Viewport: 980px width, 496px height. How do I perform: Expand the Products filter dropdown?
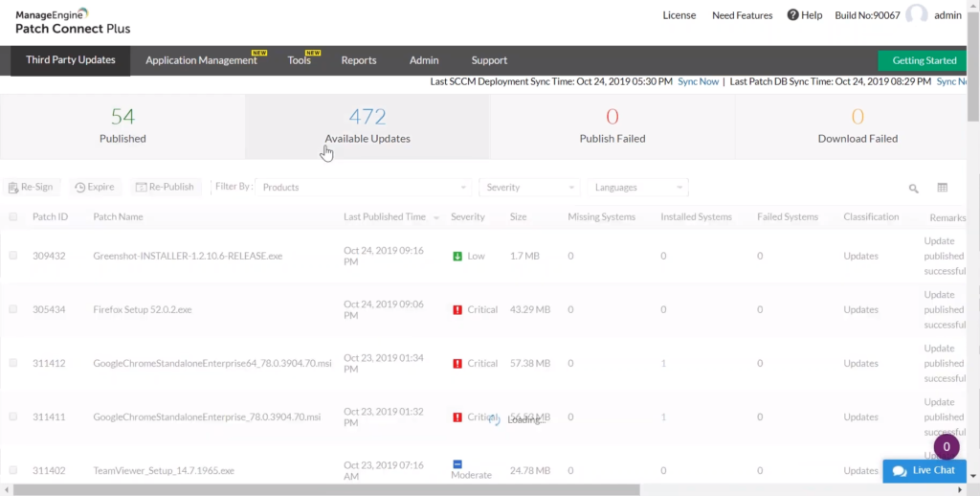365,188
